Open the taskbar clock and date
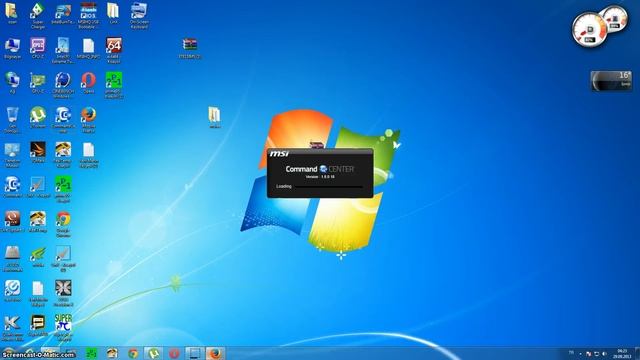The height and width of the screenshot is (360, 640). [x=622, y=354]
